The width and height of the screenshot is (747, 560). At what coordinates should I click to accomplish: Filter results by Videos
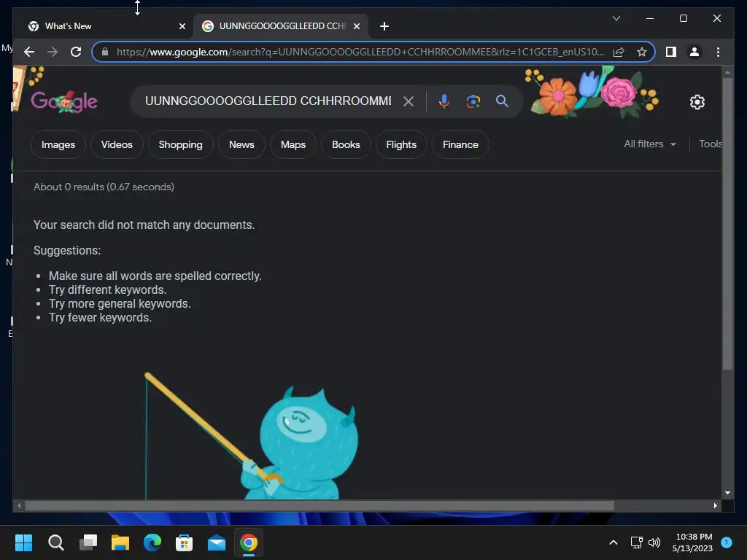117,144
